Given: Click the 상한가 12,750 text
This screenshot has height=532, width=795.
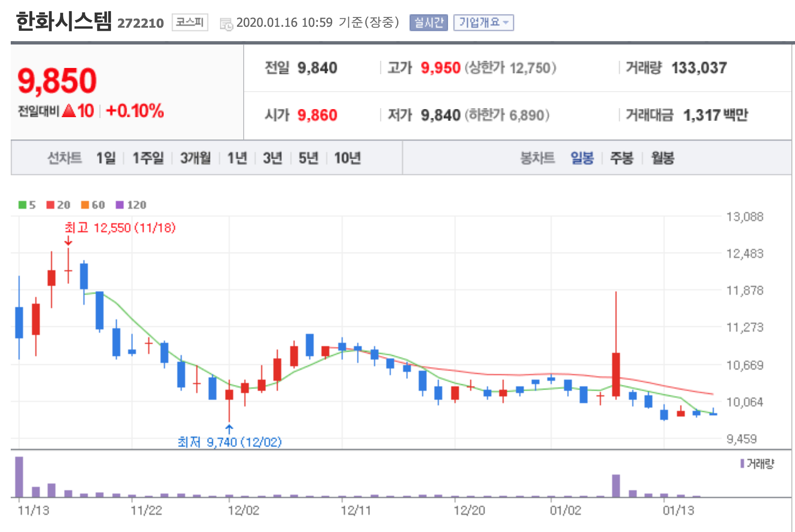Looking at the screenshot, I should (511, 68).
